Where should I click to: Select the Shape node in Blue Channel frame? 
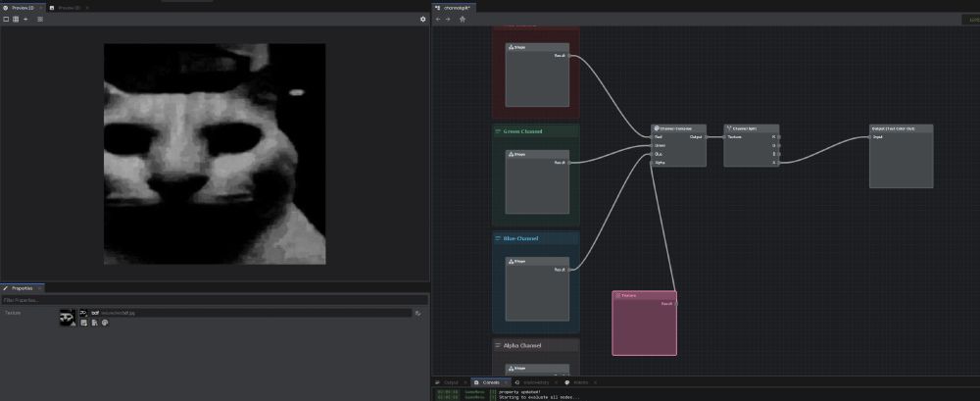click(x=537, y=289)
